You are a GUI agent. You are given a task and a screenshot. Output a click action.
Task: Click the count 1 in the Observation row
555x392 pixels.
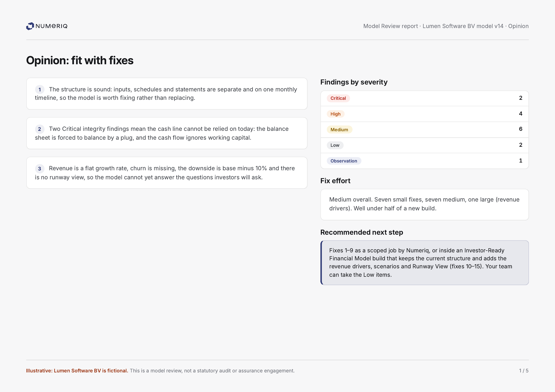click(x=521, y=161)
